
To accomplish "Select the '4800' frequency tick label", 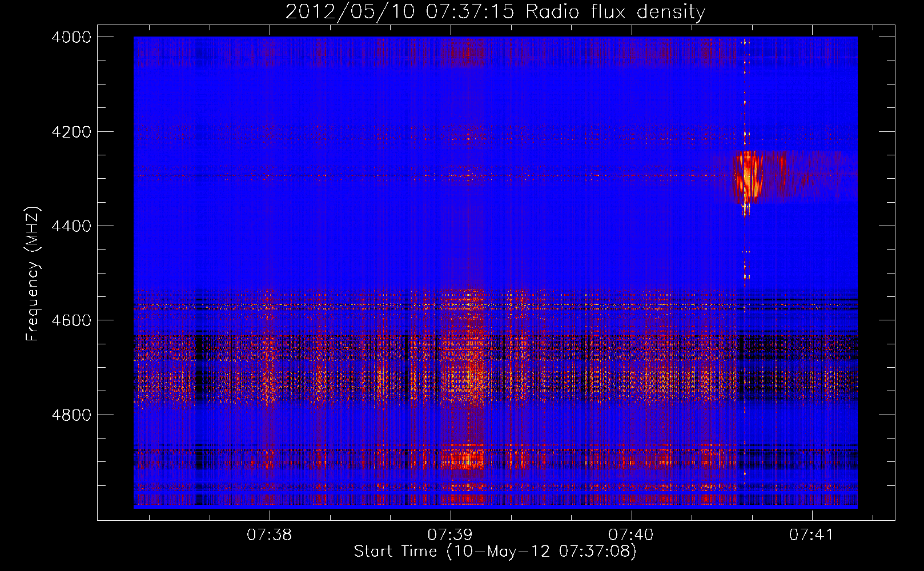I will (x=71, y=415).
